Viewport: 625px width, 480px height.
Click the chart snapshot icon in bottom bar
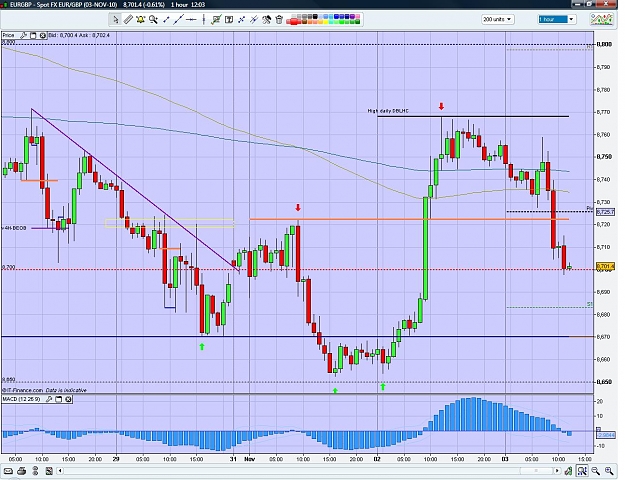(x=49, y=471)
